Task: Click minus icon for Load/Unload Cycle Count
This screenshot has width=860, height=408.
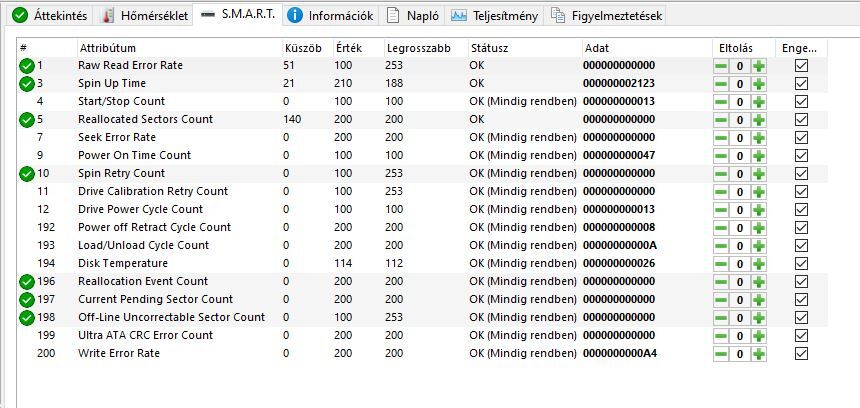Action: (x=721, y=246)
